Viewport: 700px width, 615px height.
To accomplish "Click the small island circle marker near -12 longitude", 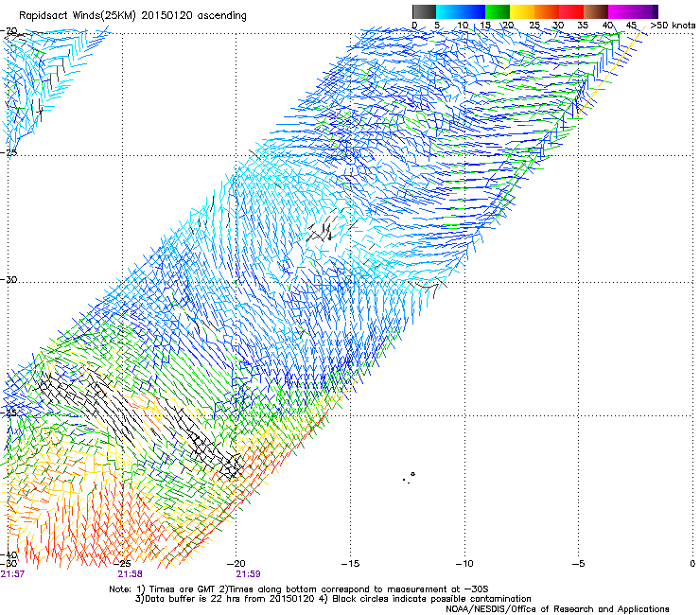I will [x=413, y=474].
